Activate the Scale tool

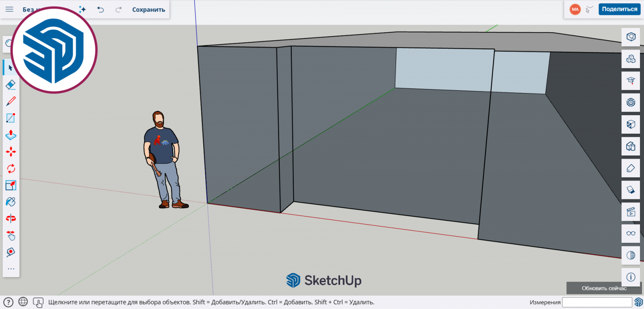click(x=11, y=185)
